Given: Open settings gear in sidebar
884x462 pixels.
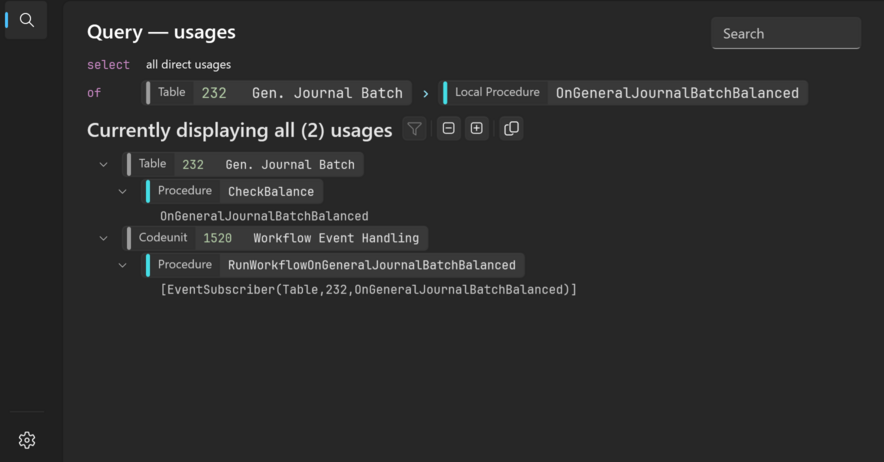Looking at the screenshot, I should (26, 440).
